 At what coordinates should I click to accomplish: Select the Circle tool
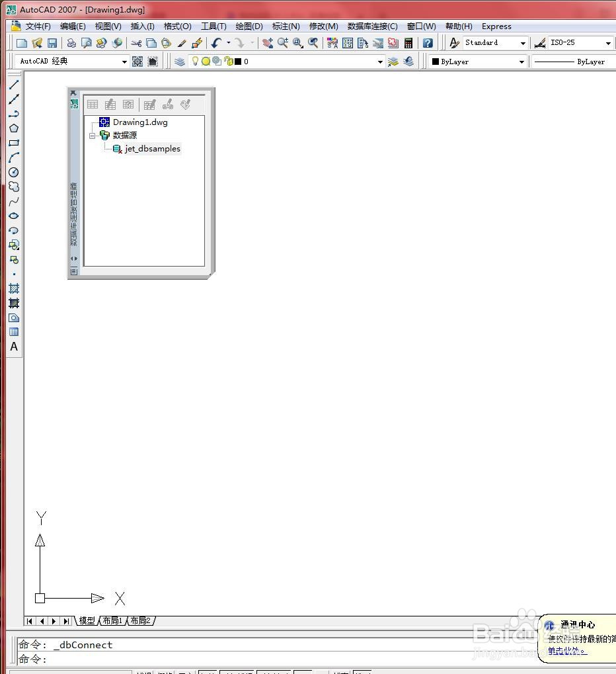click(x=14, y=173)
